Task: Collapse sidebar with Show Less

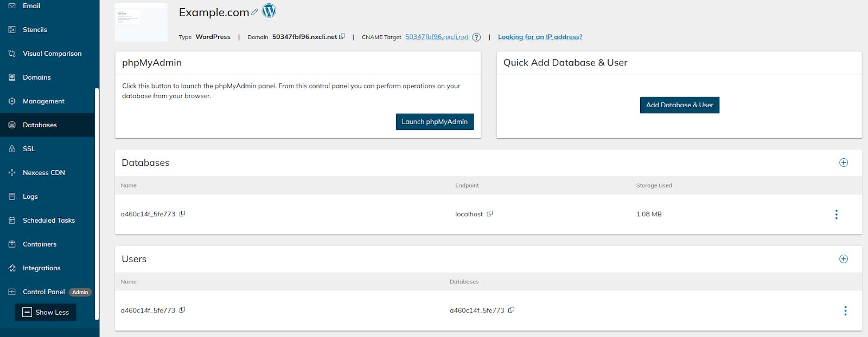Action: click(46, 312)
